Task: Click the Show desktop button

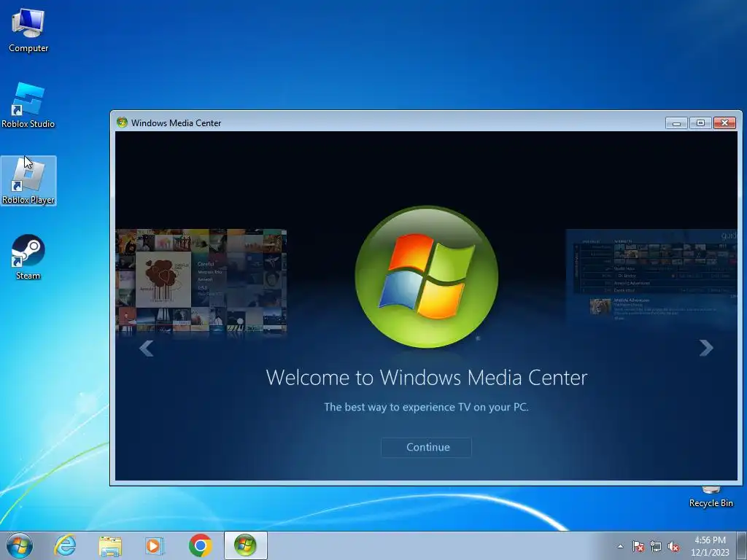Action: 742,545
